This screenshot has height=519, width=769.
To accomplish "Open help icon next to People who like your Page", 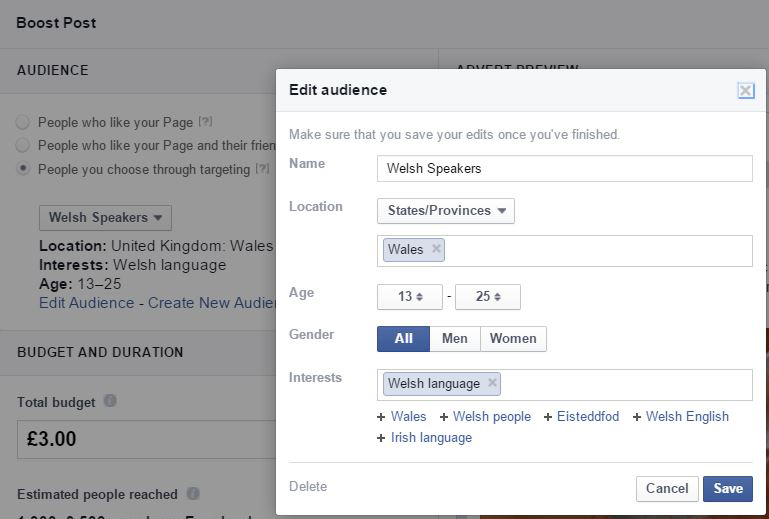I will pos(205,122).
